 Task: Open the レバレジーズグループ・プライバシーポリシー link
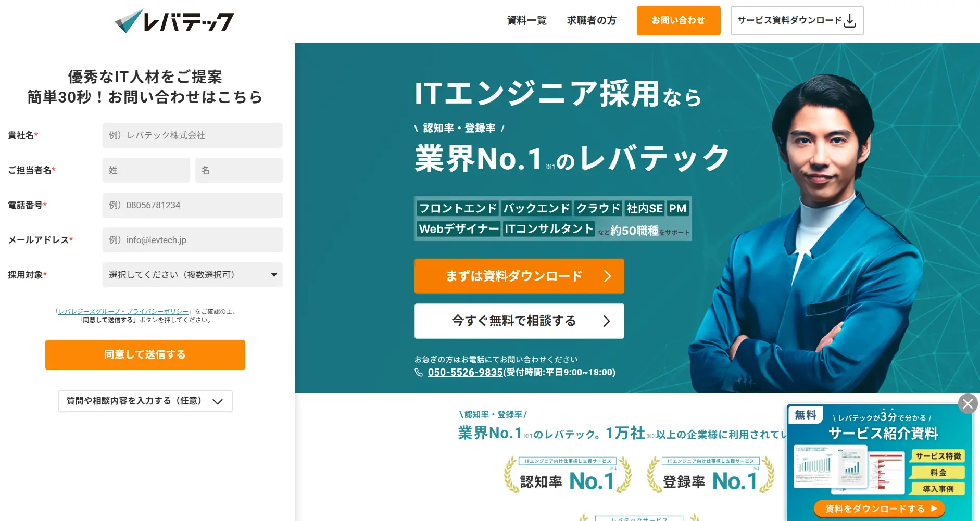point(124,311)
